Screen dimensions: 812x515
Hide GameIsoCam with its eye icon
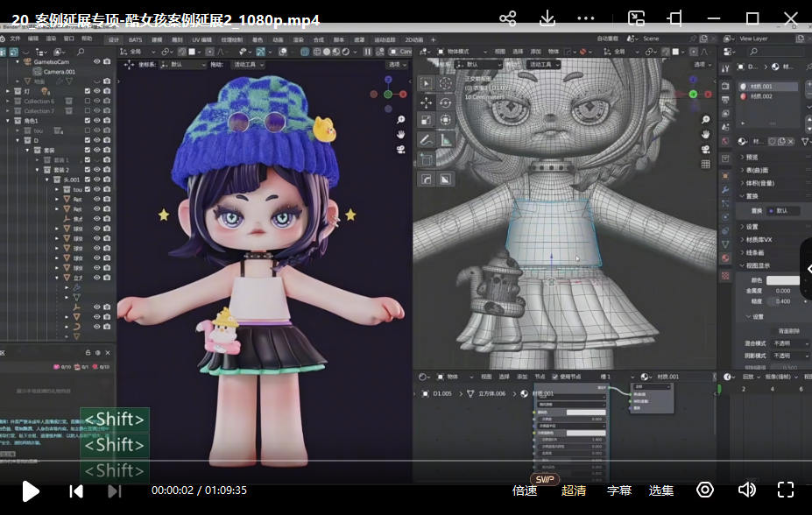pyautogui.click(x=97, y=62)
